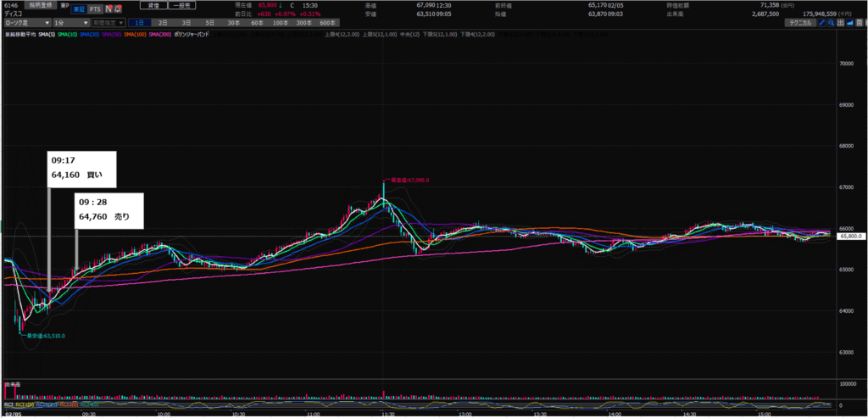Toggle the PTS market button
This screenshot has height=418, width=868.
tap(95, 8)
